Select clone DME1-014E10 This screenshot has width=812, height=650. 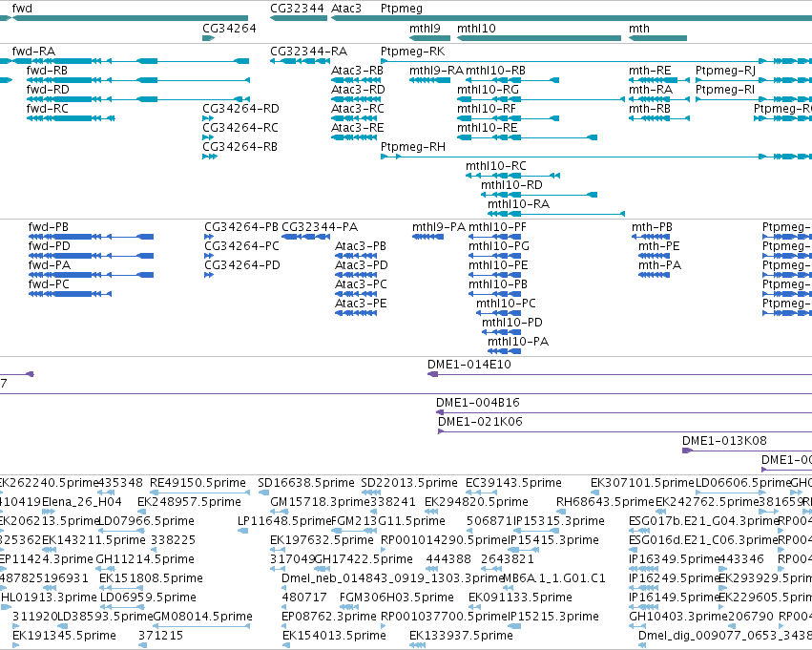click(619, 374)
